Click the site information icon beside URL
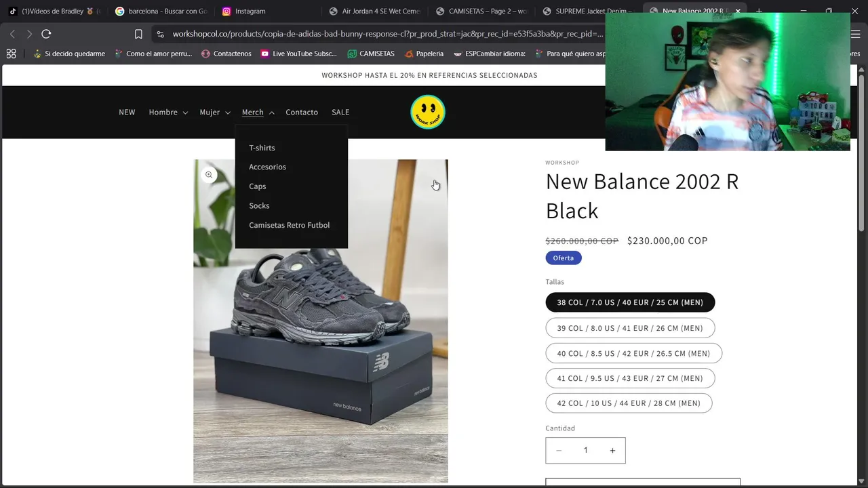 coord(159,34)
